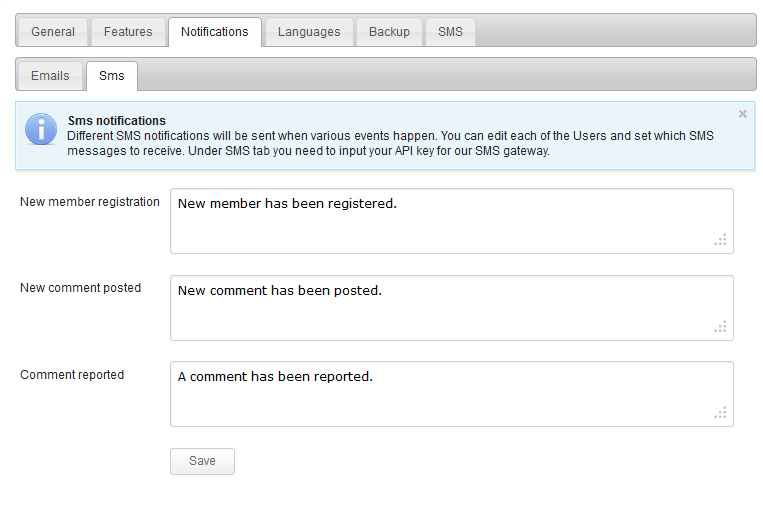Select the Notifications tab
Screen dimensions: 763x529
[x=215, y=32]
